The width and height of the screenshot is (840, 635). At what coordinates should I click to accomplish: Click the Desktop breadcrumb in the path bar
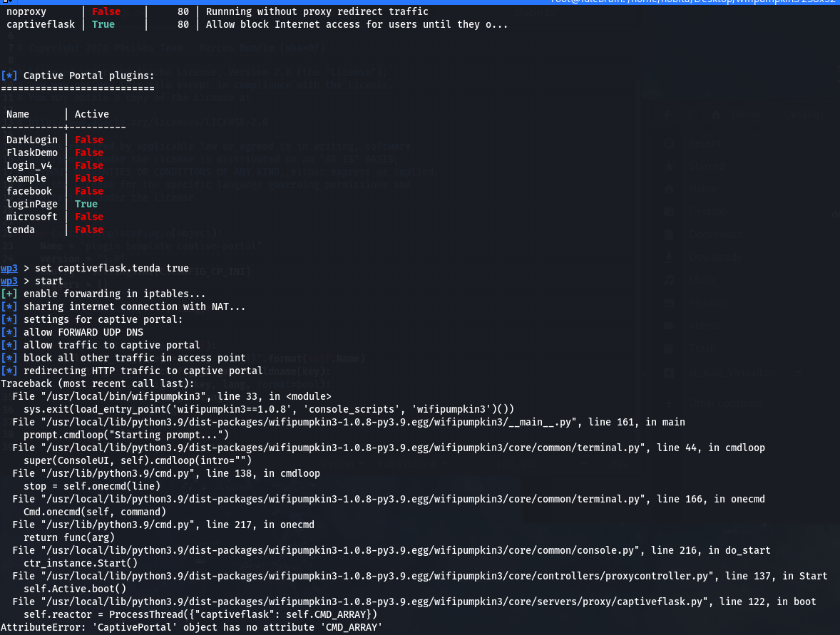804,114
